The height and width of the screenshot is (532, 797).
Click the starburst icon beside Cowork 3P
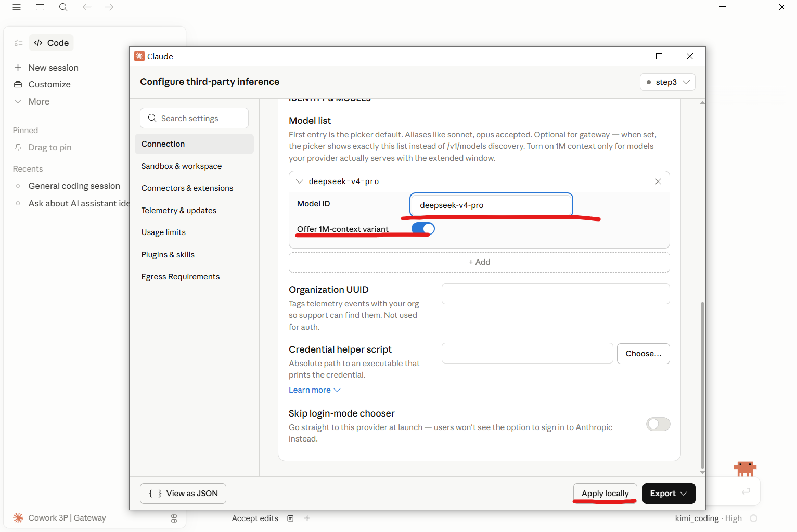18,518
